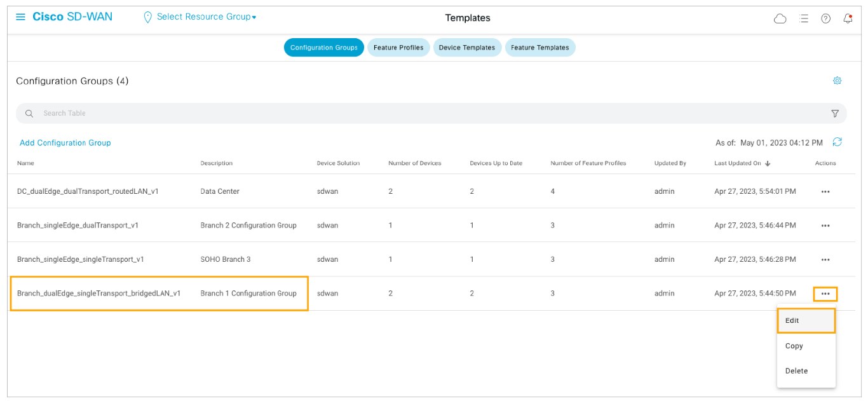Choose Edit from the actions menu

pyautogui.click(x=805, y=321)
